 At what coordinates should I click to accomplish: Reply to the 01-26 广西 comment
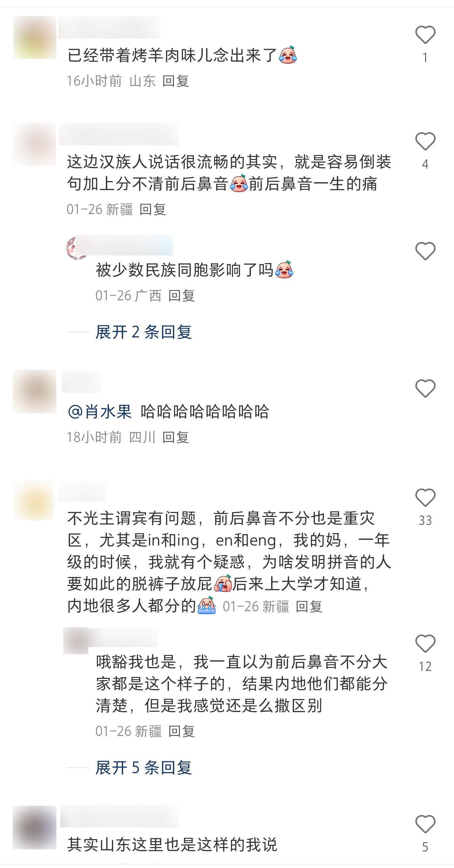tap(182, 296)
